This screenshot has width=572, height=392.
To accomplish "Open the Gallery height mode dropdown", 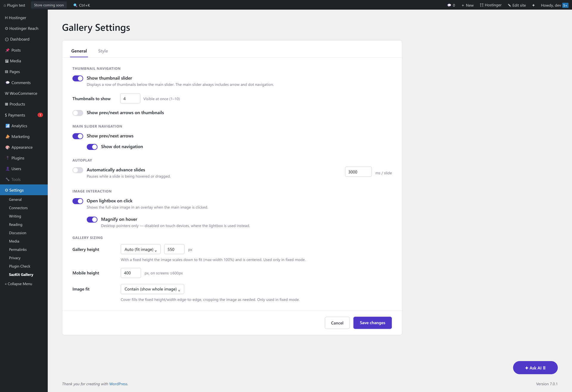I will click(x=141, y=249).
